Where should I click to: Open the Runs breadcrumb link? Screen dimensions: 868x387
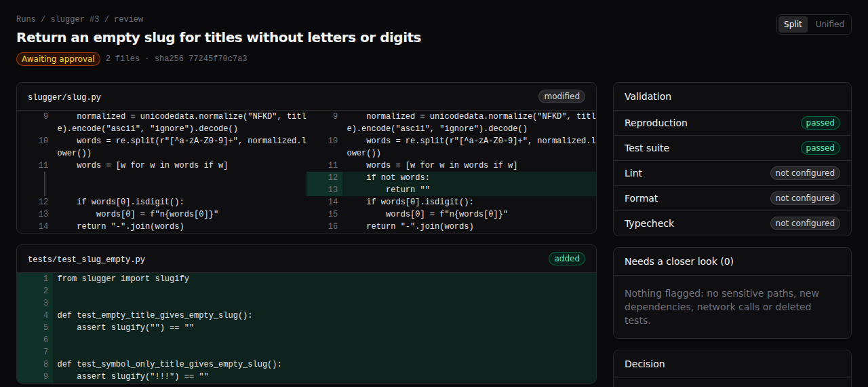point(26,19)
